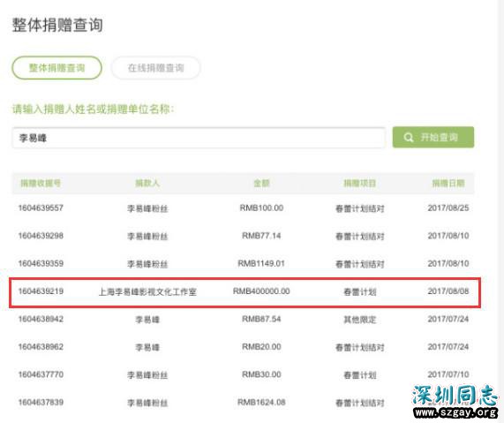Click the RMB400000.00 amount cell
The image size is (504, 423).
[x=261, y=291]
